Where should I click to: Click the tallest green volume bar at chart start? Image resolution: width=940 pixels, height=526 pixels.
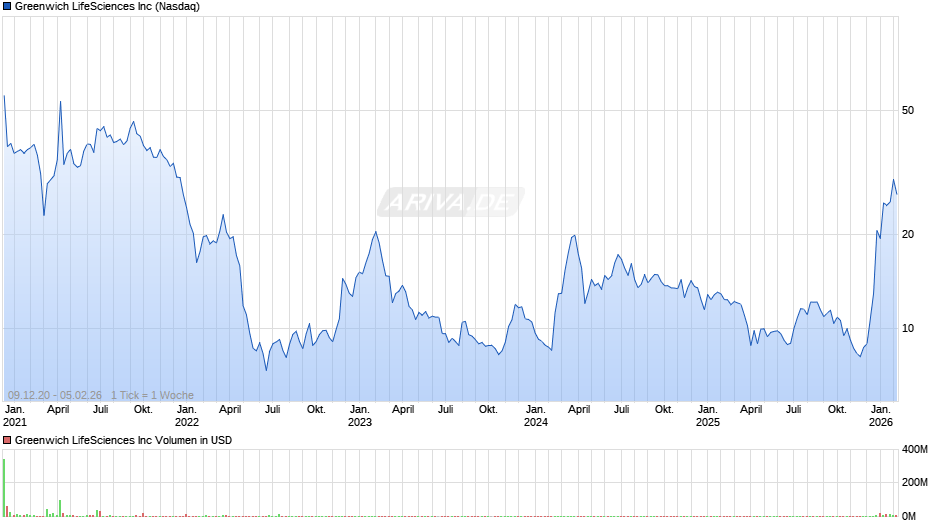(4, 488)
